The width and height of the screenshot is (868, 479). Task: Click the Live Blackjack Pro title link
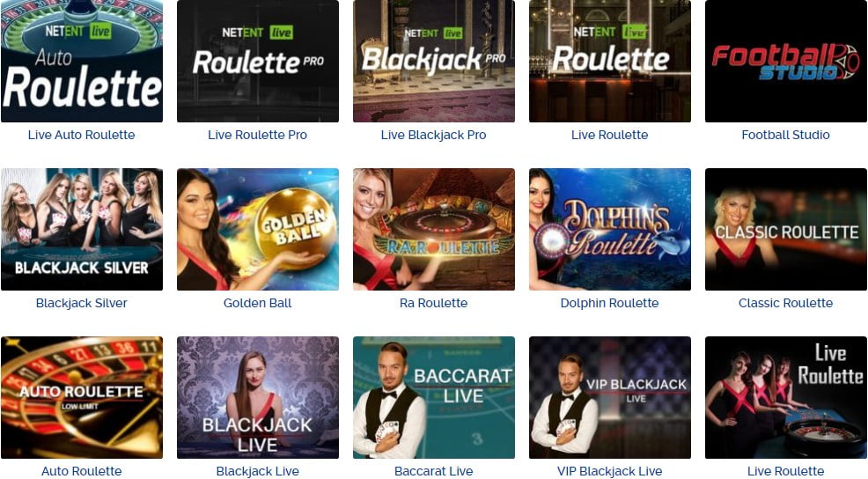coord(433,135)
